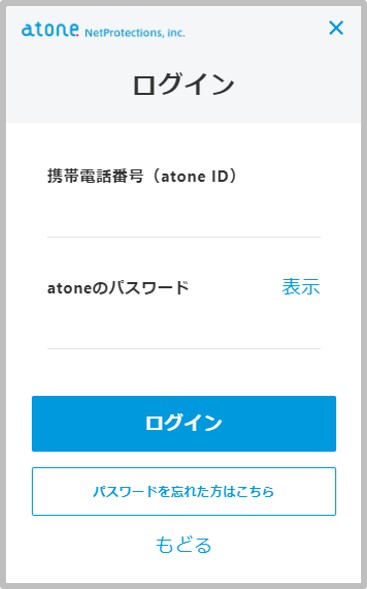367x589 pixels.
Task: Click the underline beneath the password field
Action: 184,349
